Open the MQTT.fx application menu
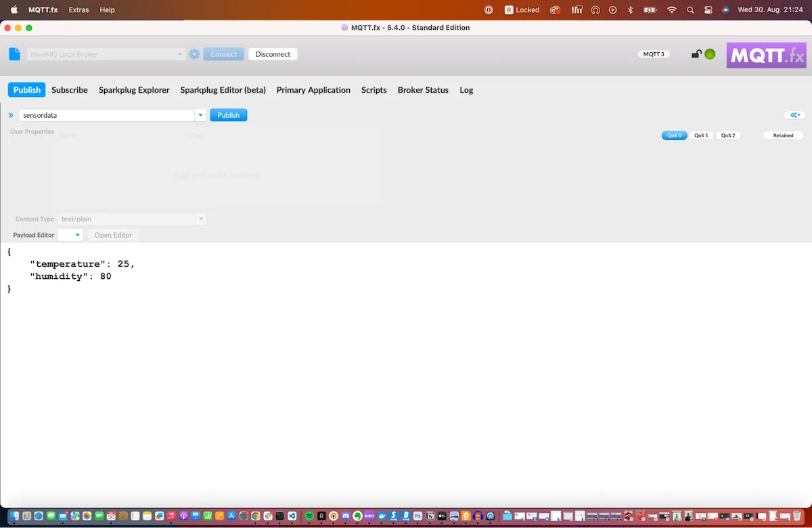Screen dimensions: 812x528 [43, 9]
